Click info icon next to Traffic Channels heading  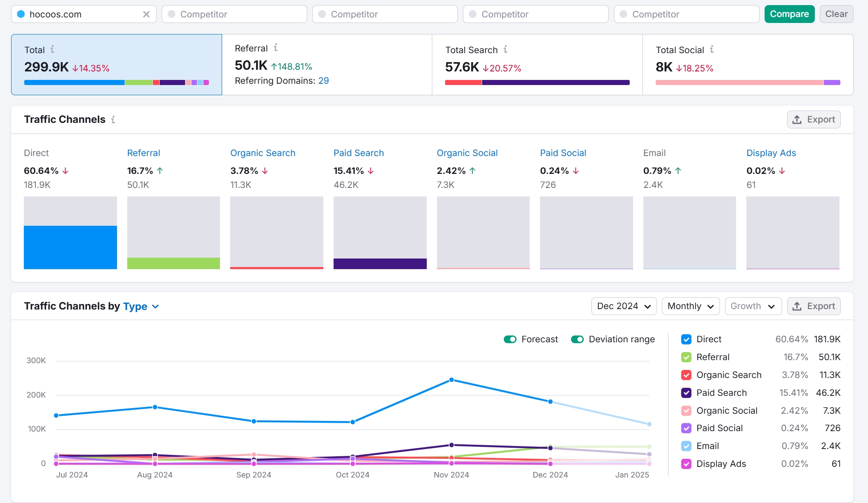(113, 119)
